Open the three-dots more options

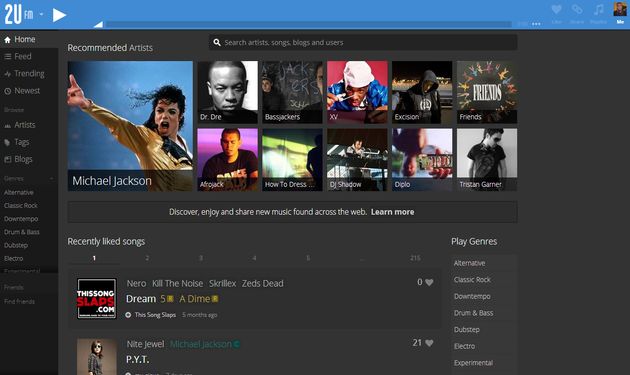536,24
